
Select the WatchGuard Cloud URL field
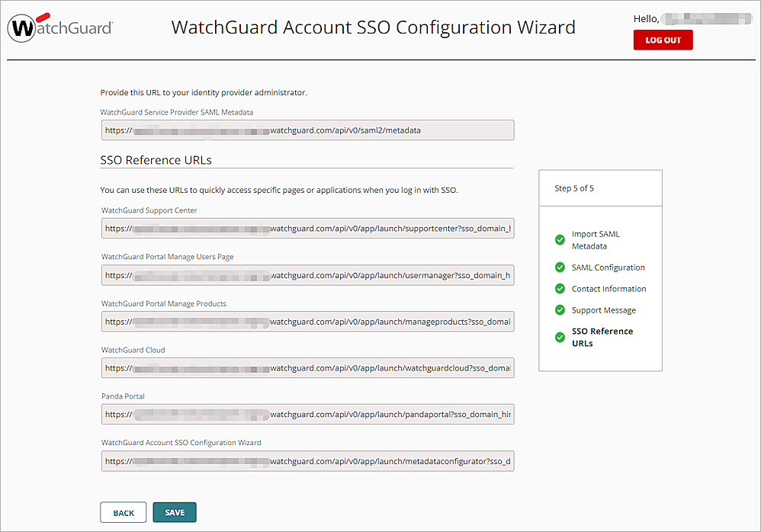[307, 368]
